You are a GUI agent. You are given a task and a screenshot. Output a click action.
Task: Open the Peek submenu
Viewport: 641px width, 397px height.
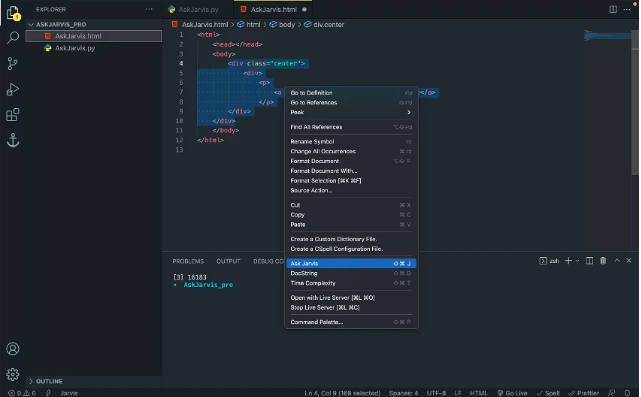pos(351,112)
